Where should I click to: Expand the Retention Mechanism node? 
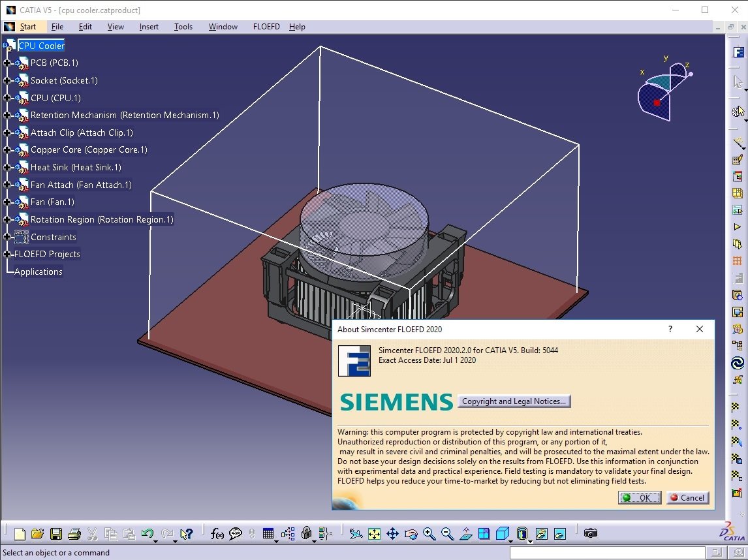pos(7,115)
